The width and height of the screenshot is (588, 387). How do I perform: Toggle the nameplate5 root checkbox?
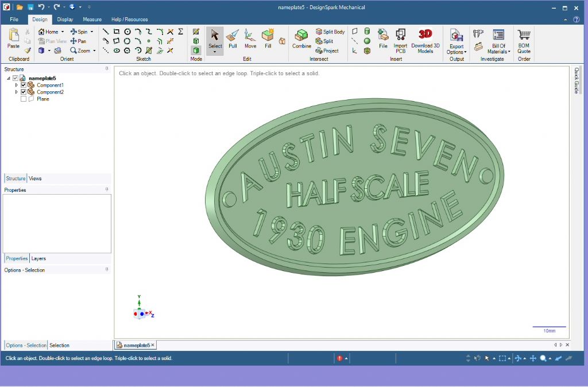tap(16, 78)
